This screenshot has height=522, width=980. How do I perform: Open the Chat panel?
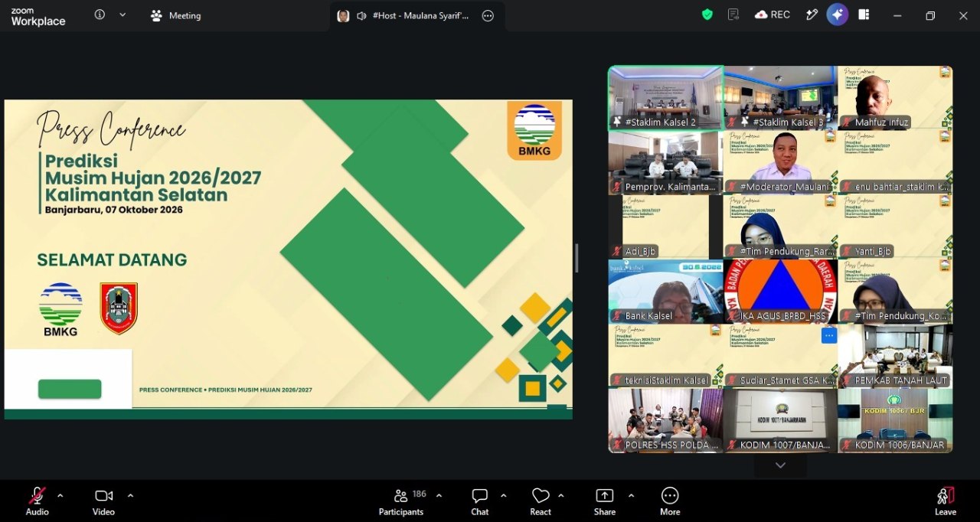click(x=480, y=501)
